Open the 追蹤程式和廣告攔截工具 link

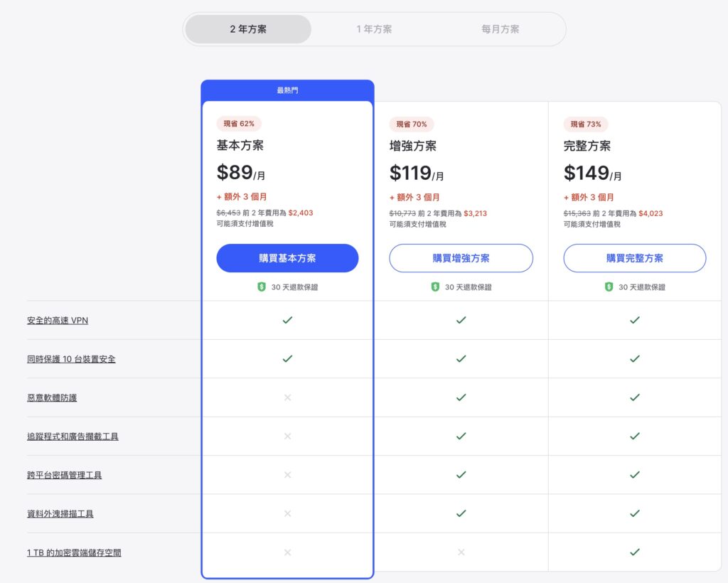tap(73, 437)
